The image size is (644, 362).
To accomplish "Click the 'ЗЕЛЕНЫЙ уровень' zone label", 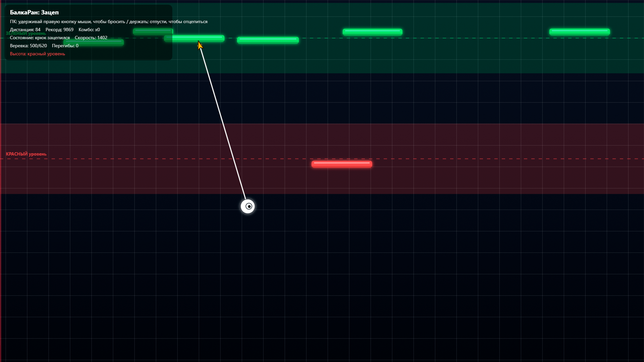I will pos(26,33).
